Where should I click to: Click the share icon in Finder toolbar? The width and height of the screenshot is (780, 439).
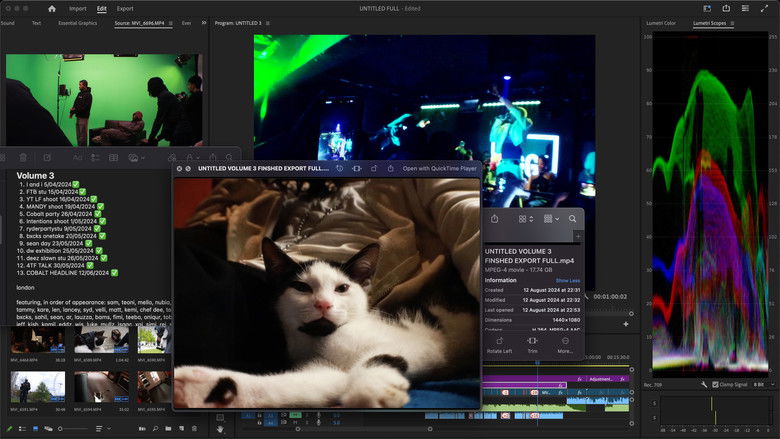[495, 218]
